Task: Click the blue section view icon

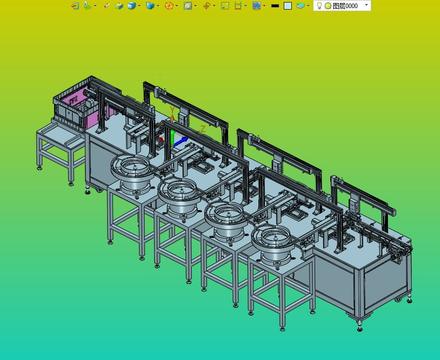Action: [150, 6]
